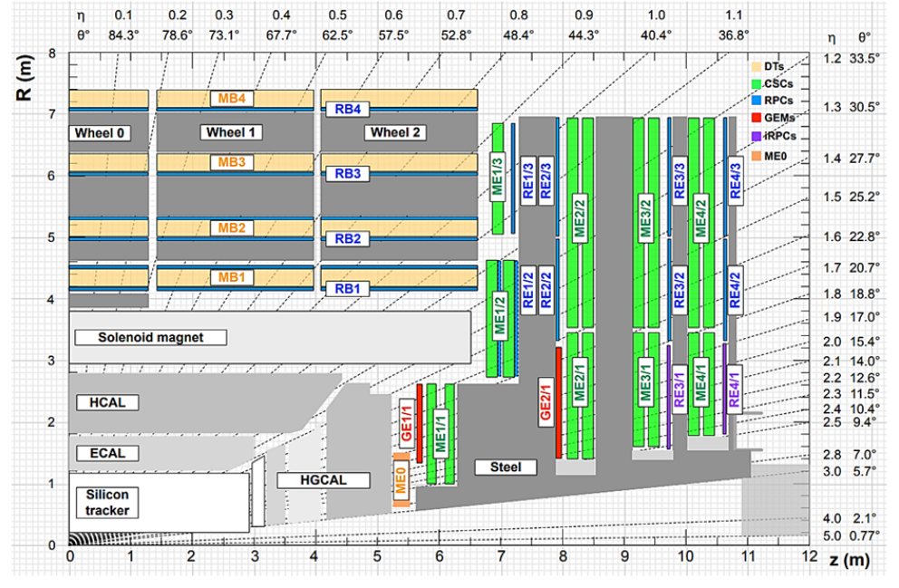Viewport: 899px width, 588px height.
Task: Select the ME4/2 label
Action: click(701, 217)
